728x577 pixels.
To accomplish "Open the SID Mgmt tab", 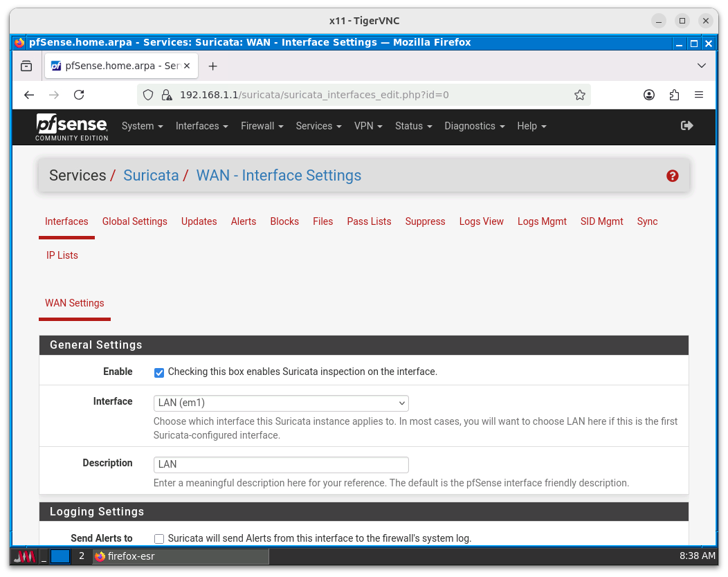I will [602, 222].
